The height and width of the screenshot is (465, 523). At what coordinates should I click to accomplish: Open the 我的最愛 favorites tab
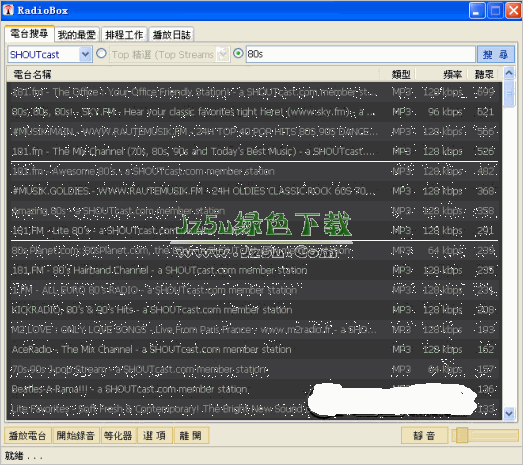pyautogui.click(x=77, y=34)
